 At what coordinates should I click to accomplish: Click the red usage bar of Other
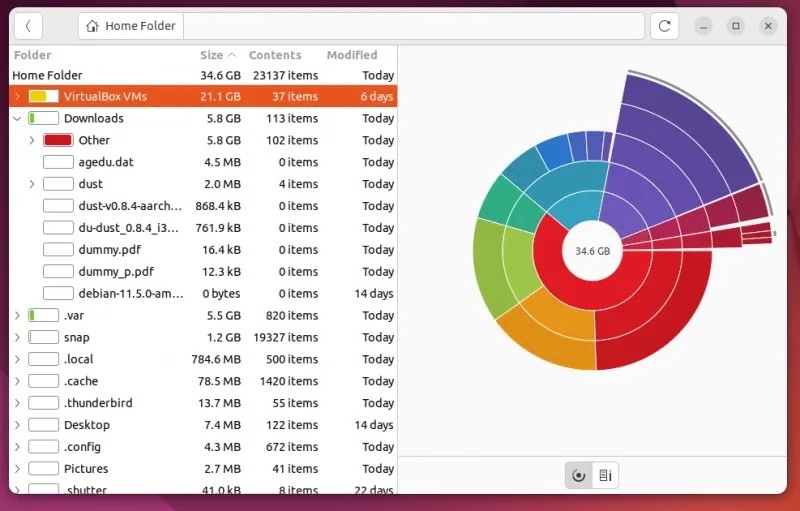coord(58,140)
